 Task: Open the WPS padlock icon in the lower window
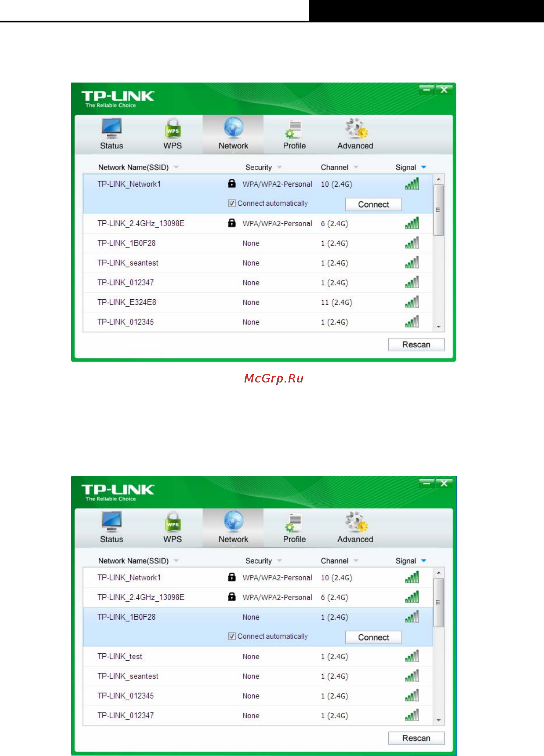[172, 521]
